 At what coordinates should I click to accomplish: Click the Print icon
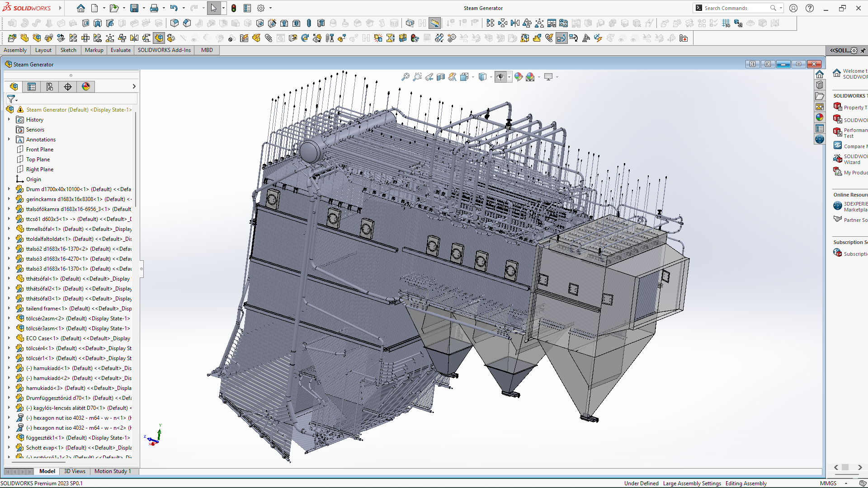pos(154,8)
